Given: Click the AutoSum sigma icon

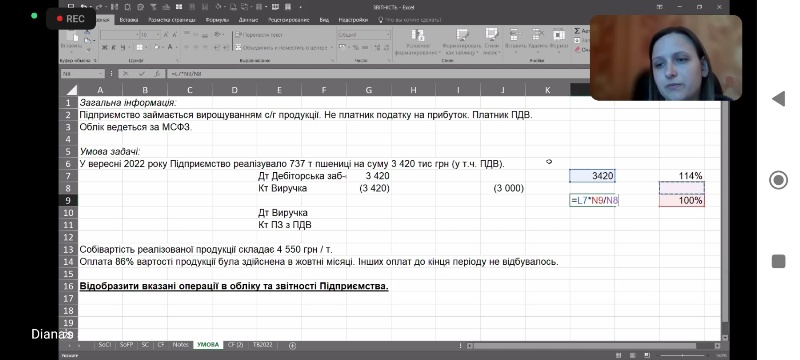Looking at the screenshot, I should point(577,31).
